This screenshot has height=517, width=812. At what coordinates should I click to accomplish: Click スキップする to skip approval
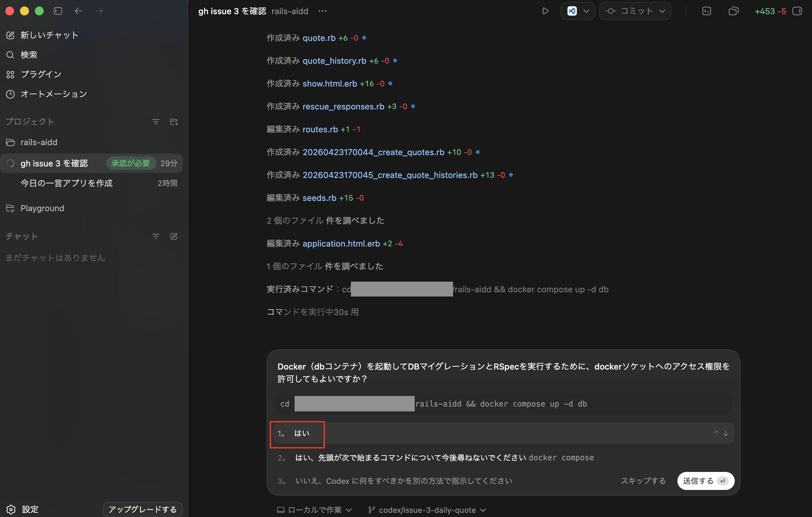pyautogui.click(x=643, y=481)
